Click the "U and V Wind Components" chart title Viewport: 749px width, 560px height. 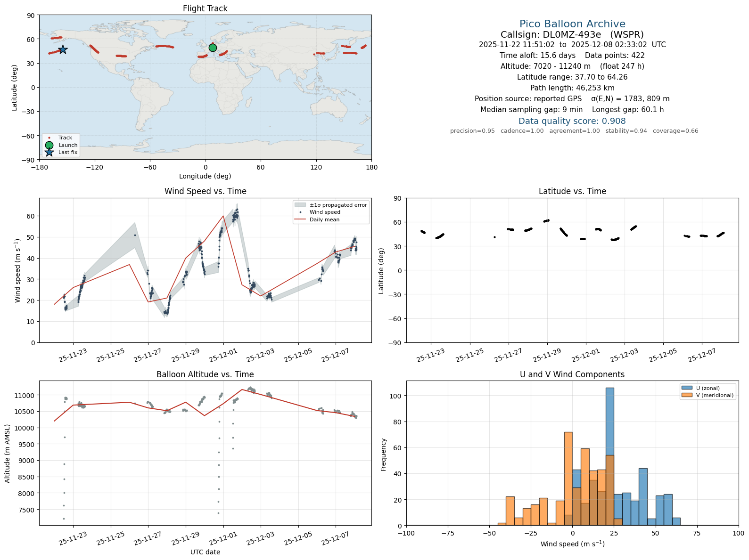point(572,374)
